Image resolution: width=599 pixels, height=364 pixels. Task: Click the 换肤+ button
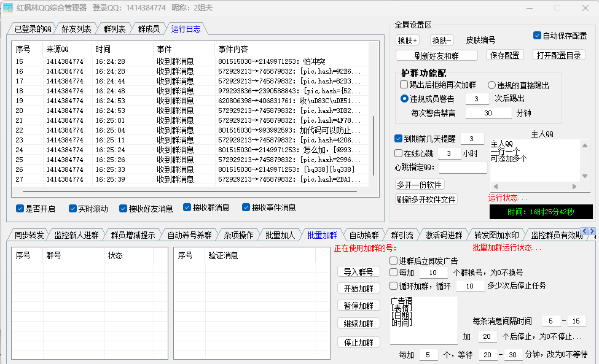tap(407, 41)
